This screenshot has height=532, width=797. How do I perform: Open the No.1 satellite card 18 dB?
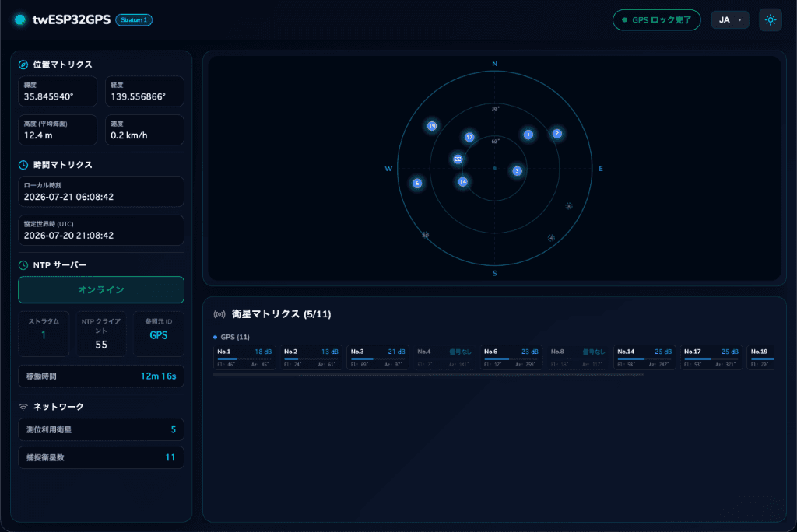[244, 358]
